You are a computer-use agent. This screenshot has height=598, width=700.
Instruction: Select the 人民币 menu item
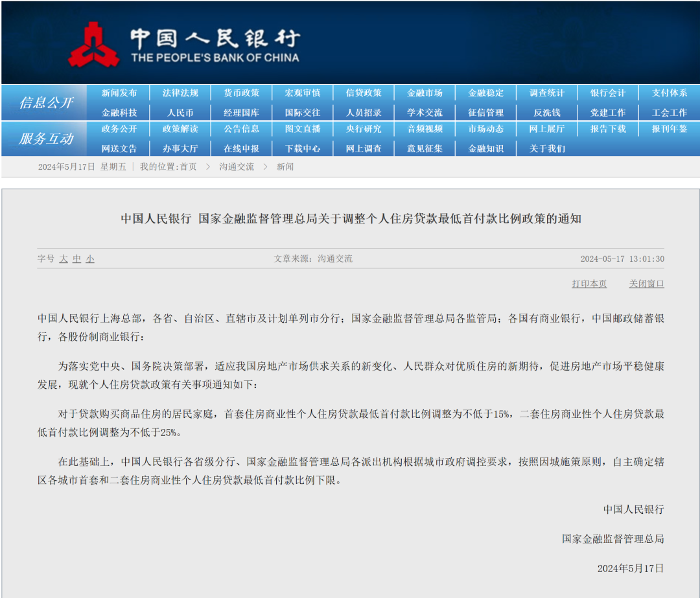(180, 113)
